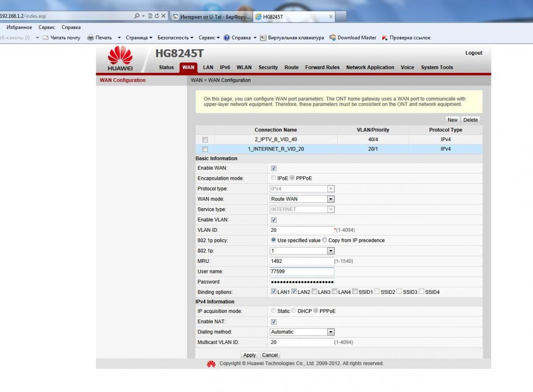Select Copy from IP precedence radio
This screenshot has height=392, width=533.
click(x=325, y=240)
